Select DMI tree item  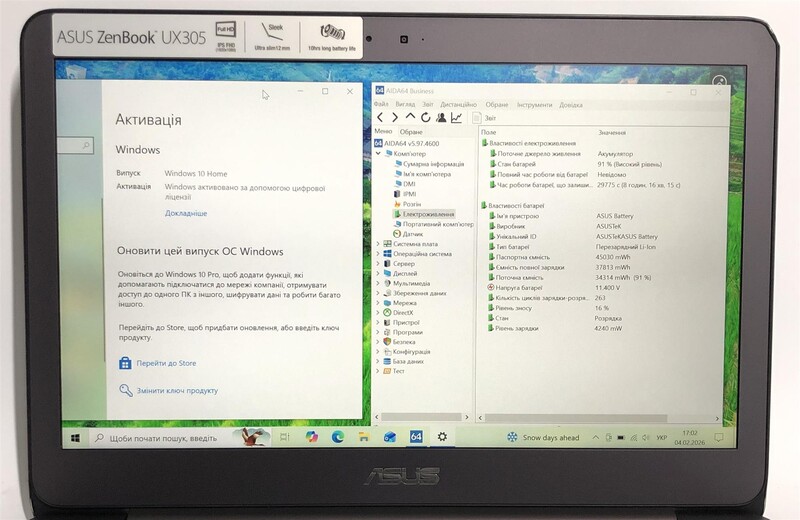(x=405, y=184)
